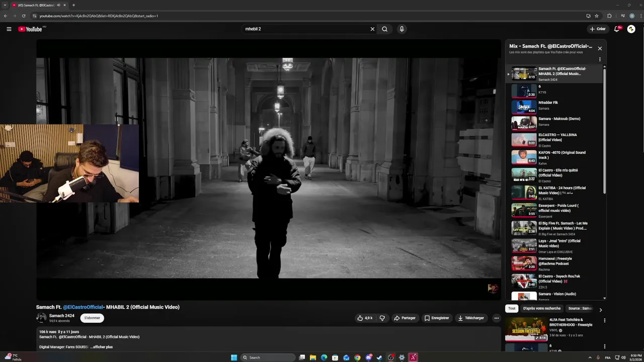Open the YouTube notifications bell

(x=617, y=29)
